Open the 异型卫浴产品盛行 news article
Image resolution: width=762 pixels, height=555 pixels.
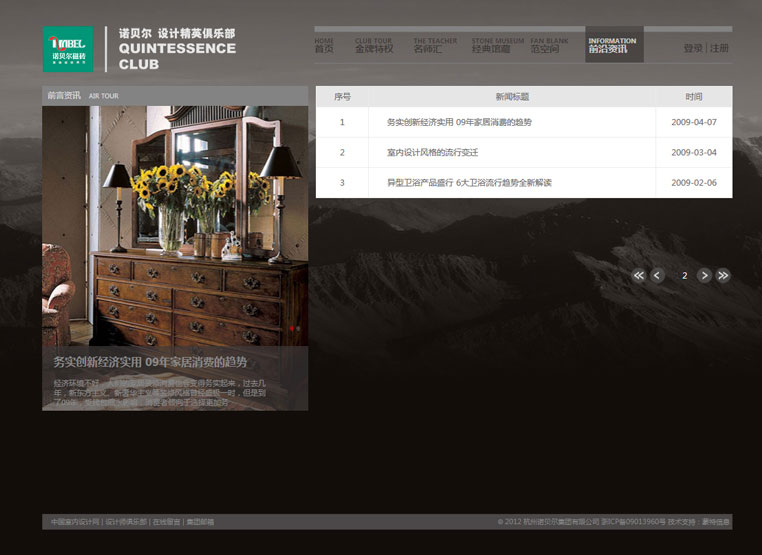pyautogui.click(x=469, y=182)
